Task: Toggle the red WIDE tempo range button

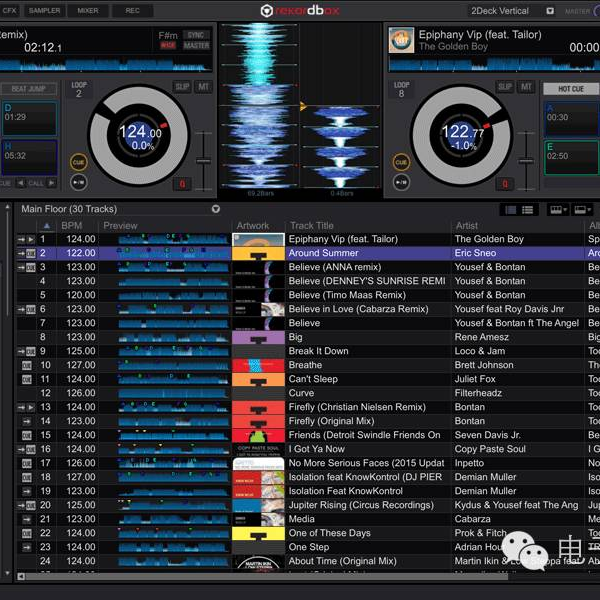Action: pyautogui.click(x=168, y=46)
